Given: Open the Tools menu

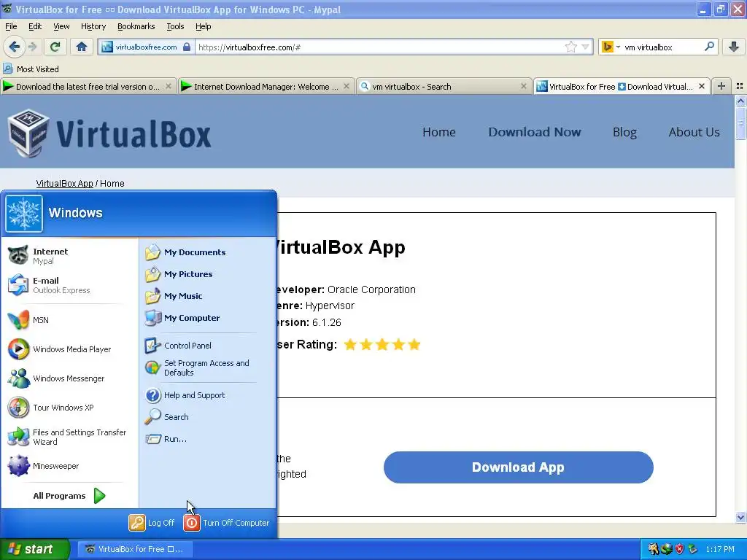Looking at the screenshot, I should click(175, 26).
